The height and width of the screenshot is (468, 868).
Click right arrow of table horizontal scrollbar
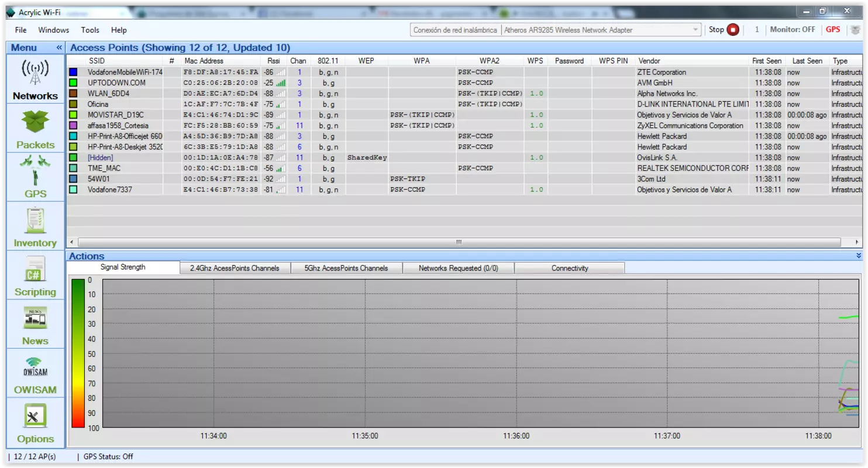(857, 242)
